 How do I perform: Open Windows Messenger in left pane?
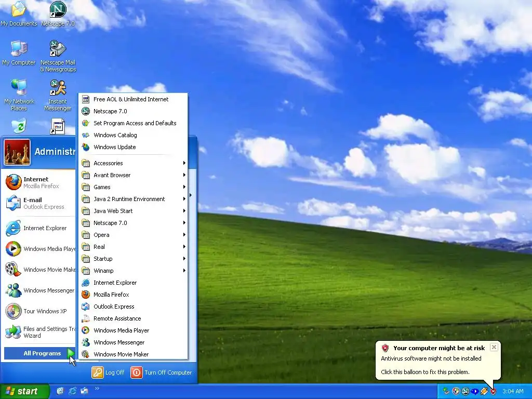[x=39, y=290]
